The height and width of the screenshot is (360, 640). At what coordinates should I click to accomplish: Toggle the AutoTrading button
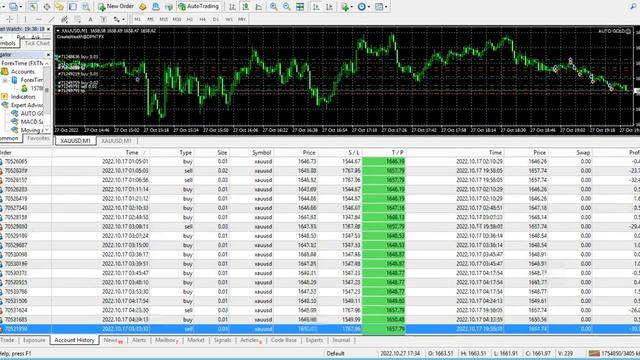pos(200,7)
